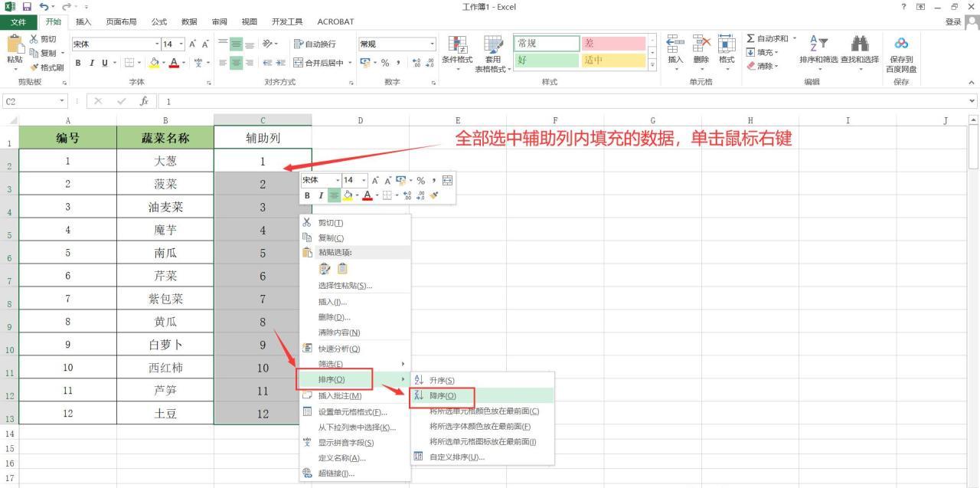
Task: Choose 降序(O) in sort submenu
Action: [482, 396]
